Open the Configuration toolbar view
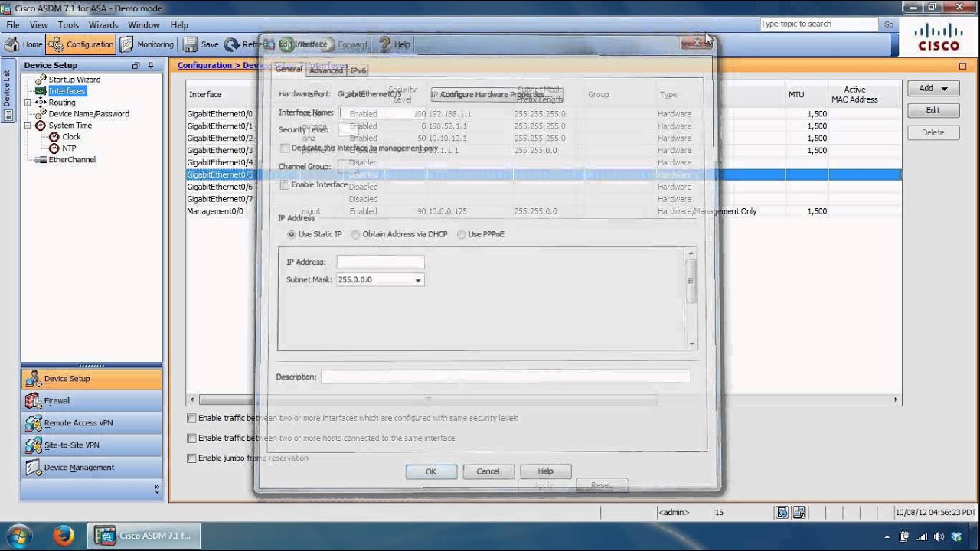The image size is (980, 551). pyautogui.click(x=80, y=44)
